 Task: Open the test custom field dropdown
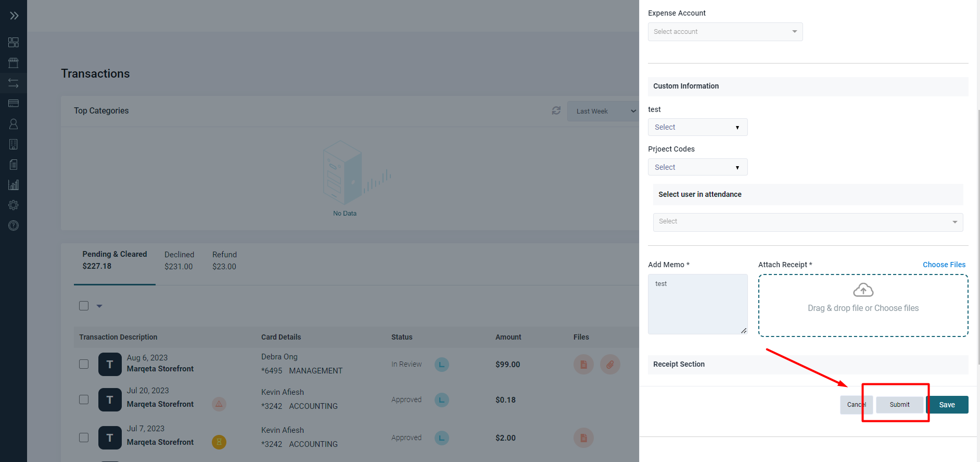(x=697, y=127)
